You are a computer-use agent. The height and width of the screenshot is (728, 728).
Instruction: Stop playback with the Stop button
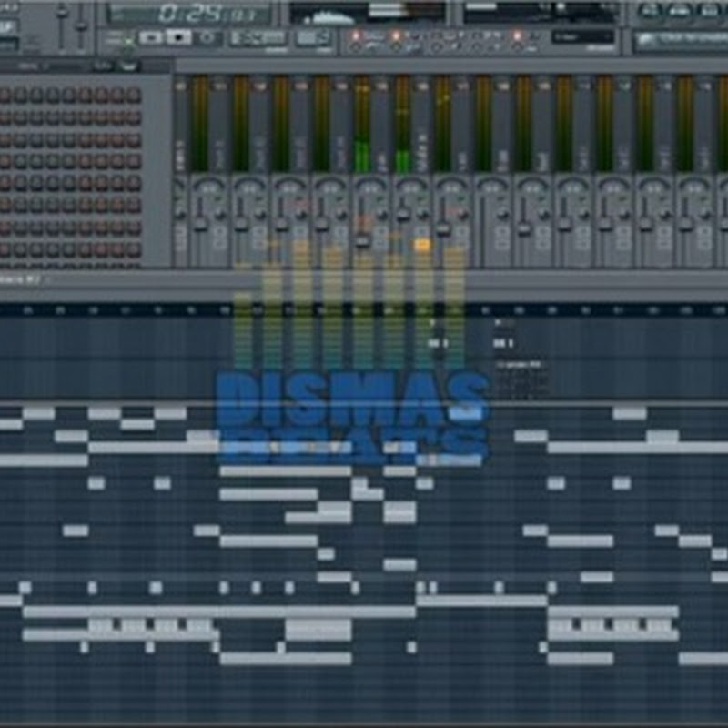[x=179, y=37]
